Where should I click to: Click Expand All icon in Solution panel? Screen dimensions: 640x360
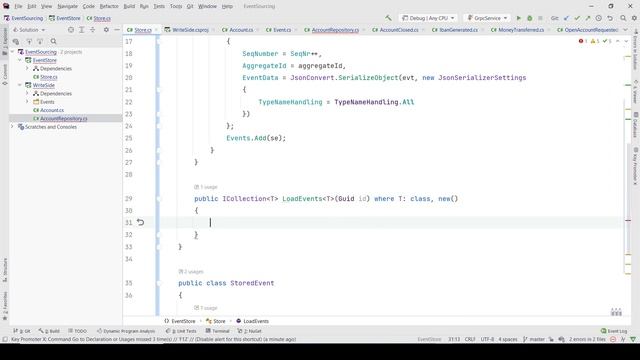(82, 30)
